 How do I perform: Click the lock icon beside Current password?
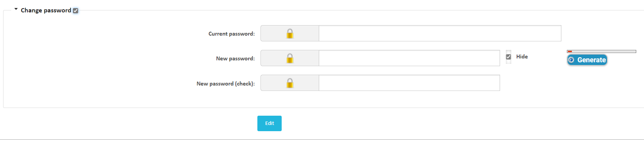click(x=290, y=34)
